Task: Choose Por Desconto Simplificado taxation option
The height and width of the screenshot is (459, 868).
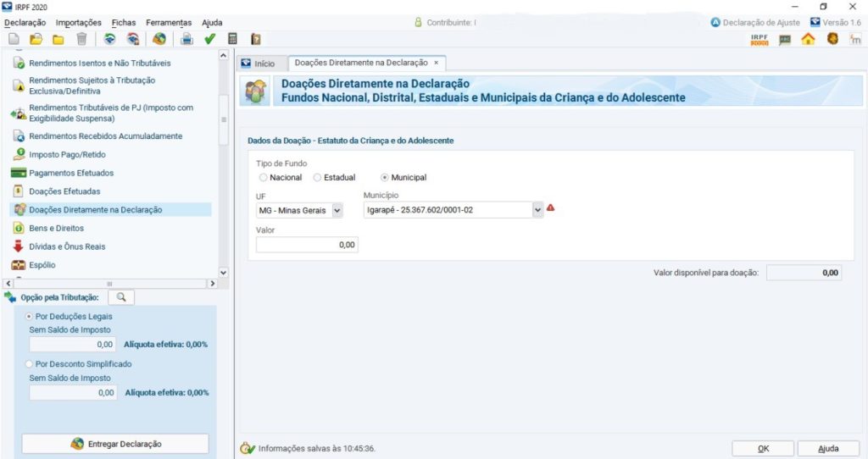Action: 31,364
